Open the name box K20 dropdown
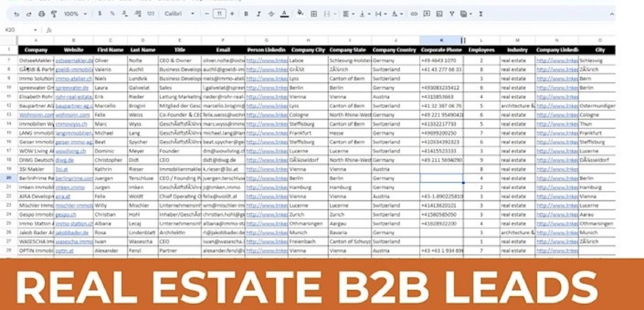The height and width of the screenshot is (310, 644). point(35,30)
